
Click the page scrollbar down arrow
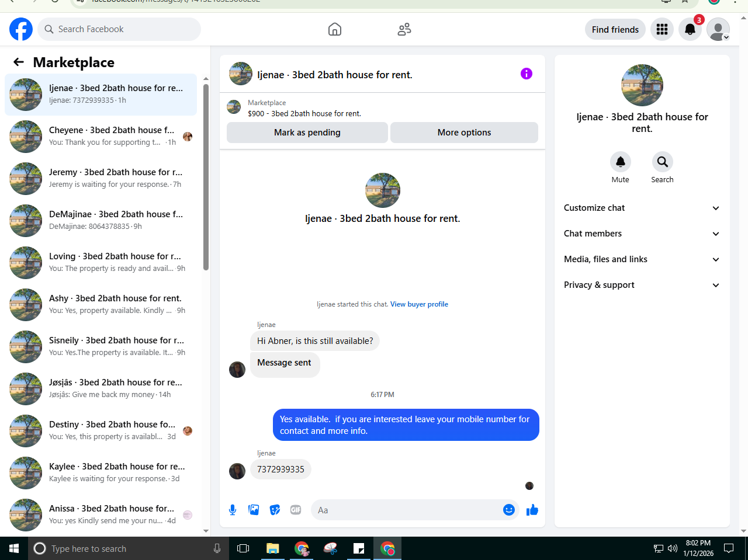[x=743, y=531]
